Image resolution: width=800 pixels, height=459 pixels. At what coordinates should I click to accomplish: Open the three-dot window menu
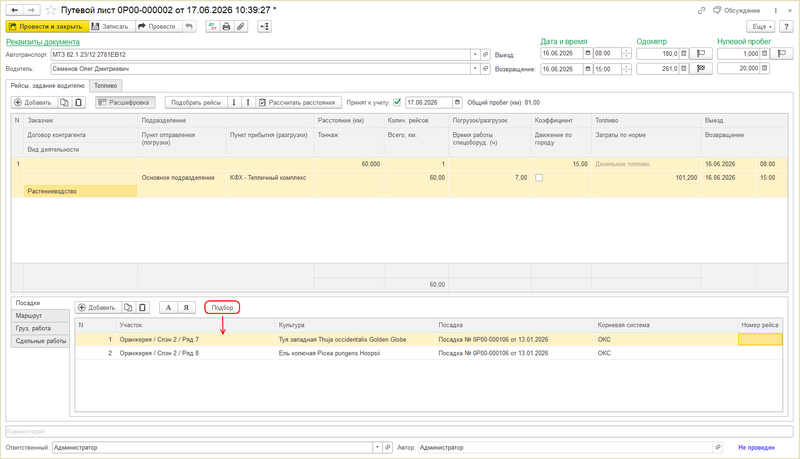[776, 10]
